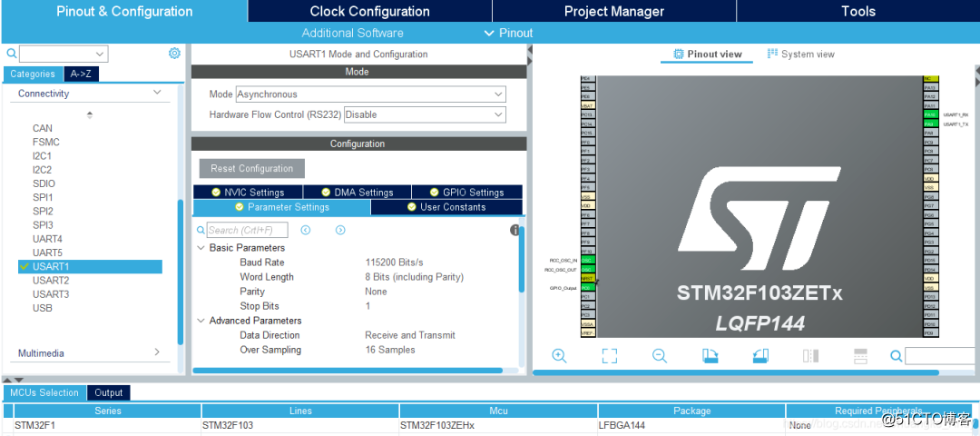
Task: Collapse the middle panel using the splitter arrow
Action: coord(529,50)
